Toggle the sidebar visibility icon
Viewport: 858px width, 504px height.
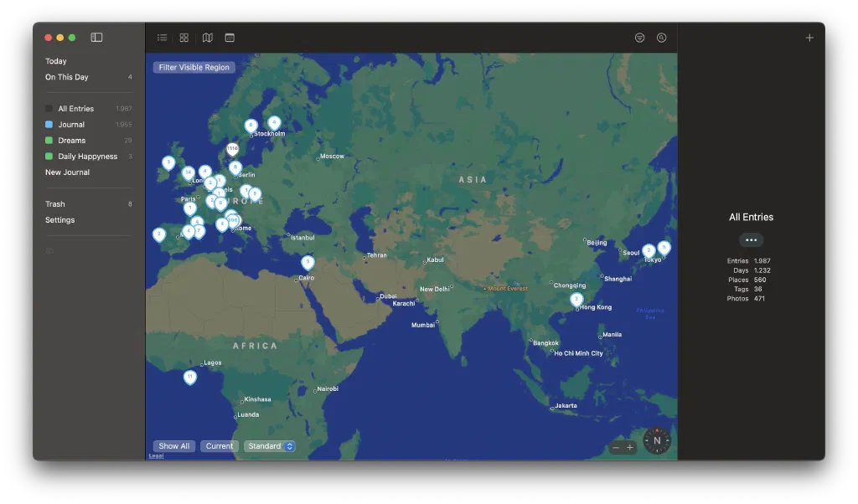point(96,37)
